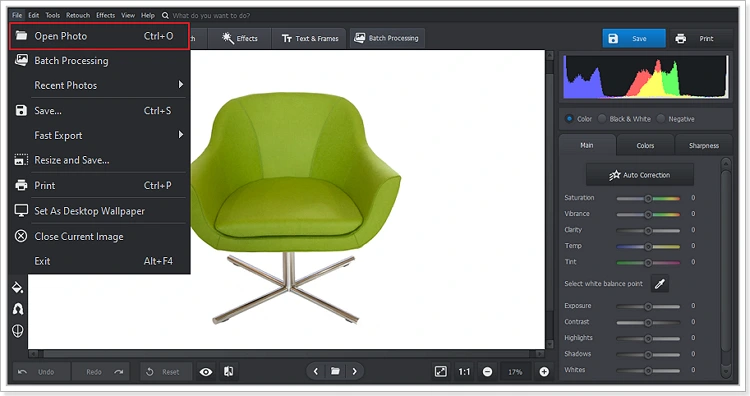
Task: Pick the white balance eyedropper tool
Action: coord(660,284)
